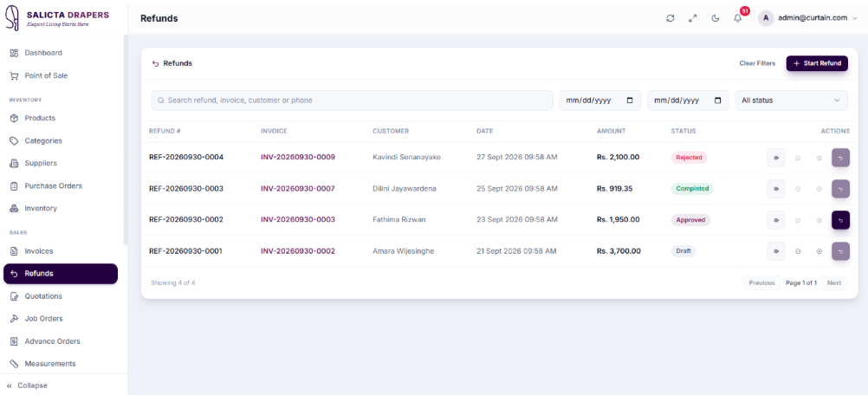Go to Point of Sale
Screen dimensions: 868x395
pyautogui.click(x=61, y=75)
